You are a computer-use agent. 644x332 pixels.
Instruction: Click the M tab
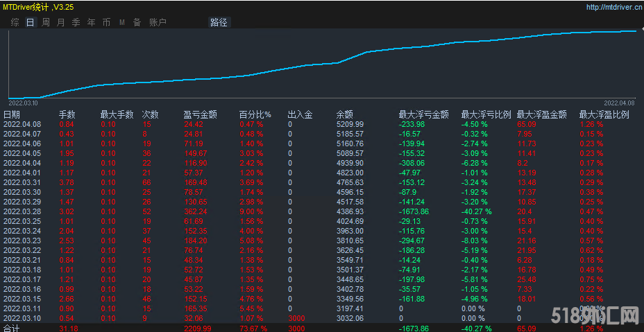121,22
